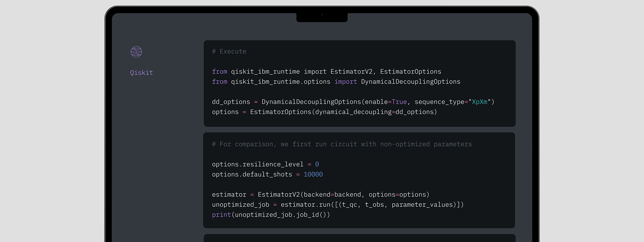Click EstimatorV2 in the first import line
Image resolution: width=644 pixels, height=242 pixels.
(x=351, y=72)
